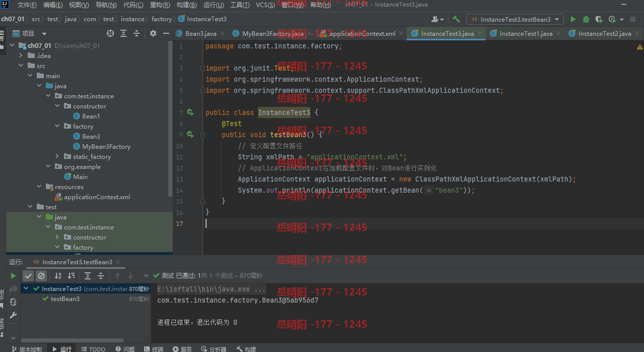The height and width of the screenshot is (352, 644).
Task: Open the dropdown arrow beside the profiler icon
Action: click(x=621, y=19)
